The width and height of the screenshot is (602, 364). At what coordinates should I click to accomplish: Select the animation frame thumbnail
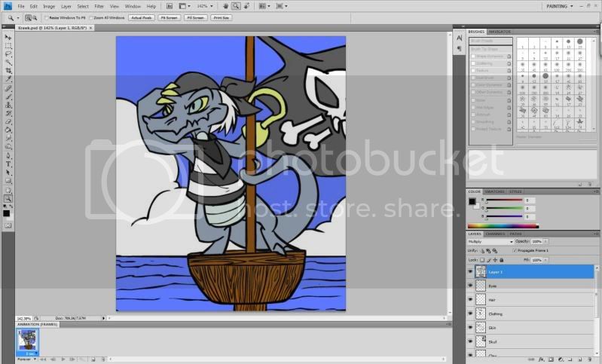point(27,340)
